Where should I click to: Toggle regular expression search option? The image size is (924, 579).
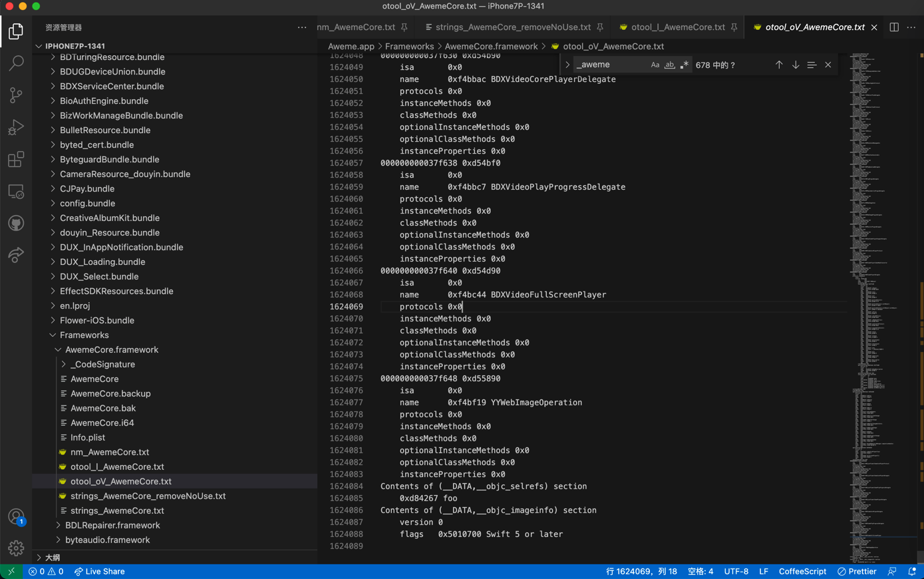684,65
